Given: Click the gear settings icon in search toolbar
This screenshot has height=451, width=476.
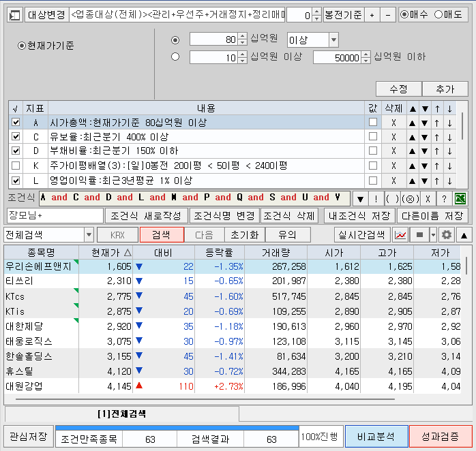Looking at the screenshot, I should [x=446, y=235].
